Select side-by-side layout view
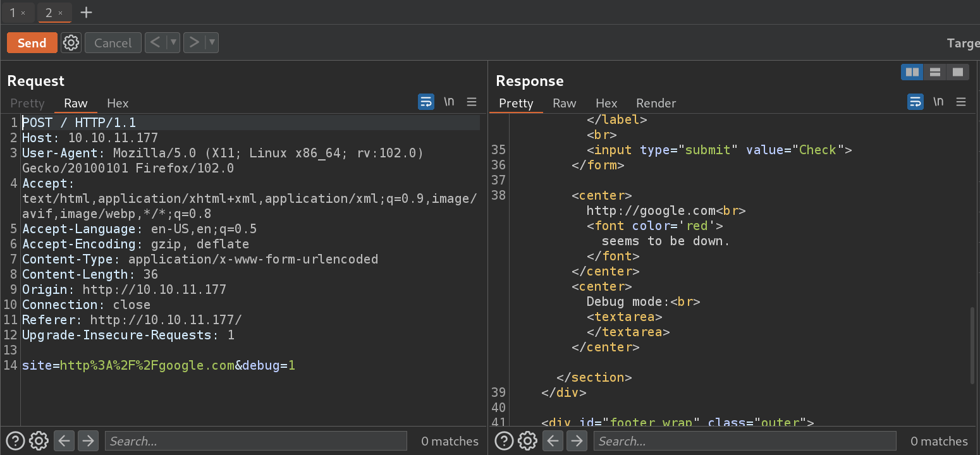Image resolution: width=980 pixels, height=455 pixels. pyautogui.click(x=912, y=72)
